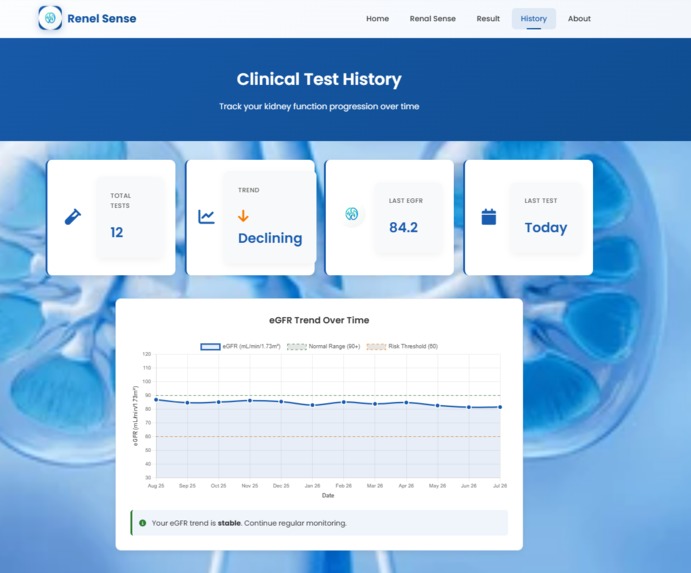Image resolution: width=691 pixels, height=573 pixels.
Task: Click the LAST EGFR card label
Action: (x=406, y=201)
